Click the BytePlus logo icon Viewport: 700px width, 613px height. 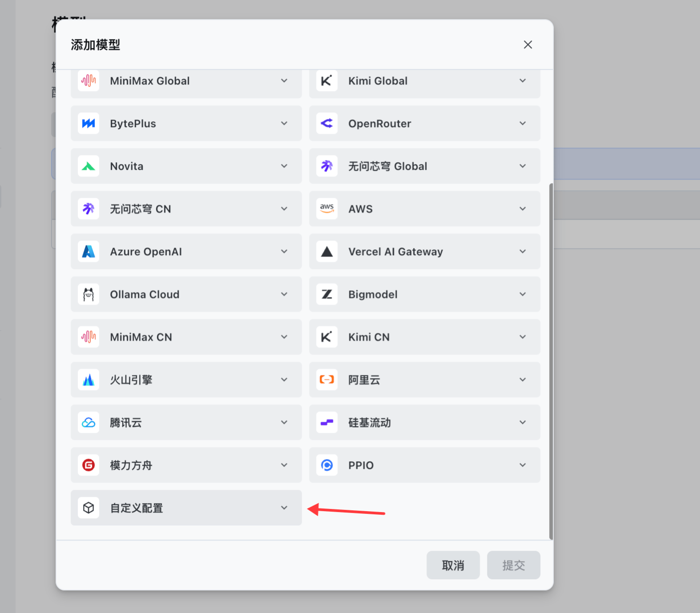pos(88,124)
